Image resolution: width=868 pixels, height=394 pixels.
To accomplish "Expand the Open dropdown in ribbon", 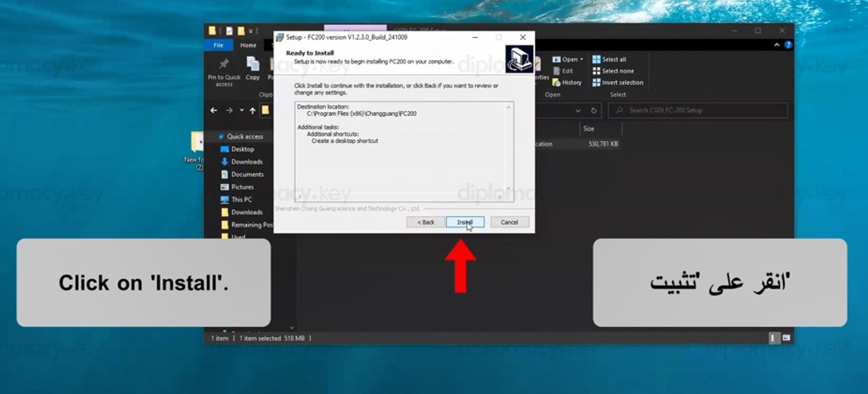I will [582, 59].
